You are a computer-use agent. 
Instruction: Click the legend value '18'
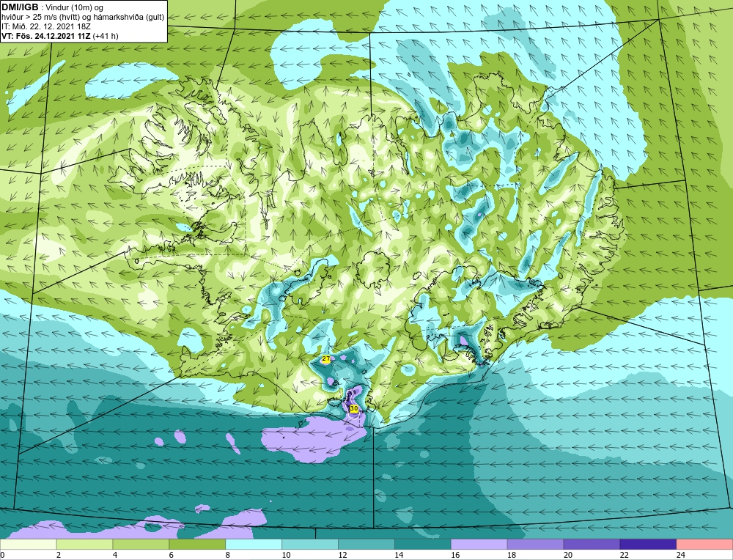click(x=512, y=555)
